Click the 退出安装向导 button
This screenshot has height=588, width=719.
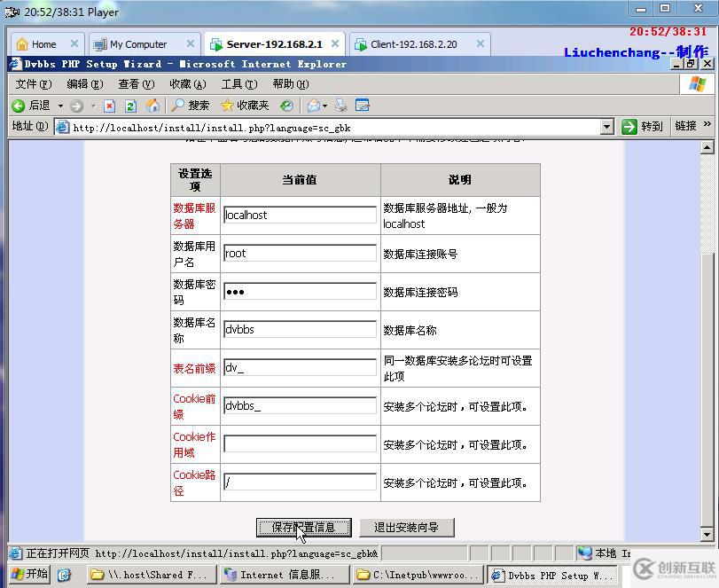[x=407, y=528]
